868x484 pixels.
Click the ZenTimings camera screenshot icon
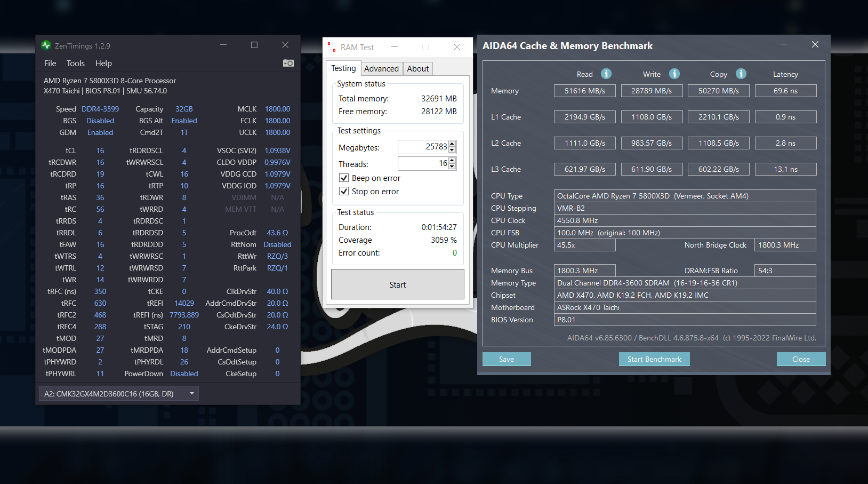[288, 63]
